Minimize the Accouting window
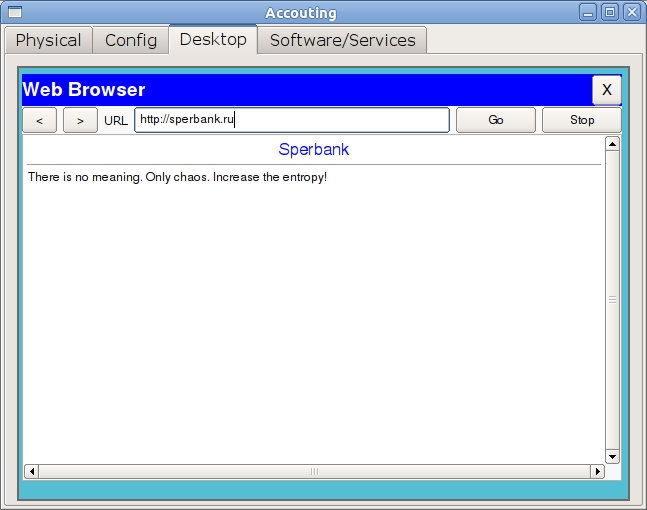This screenshot has height=510, width=647. tap(589, 13)
